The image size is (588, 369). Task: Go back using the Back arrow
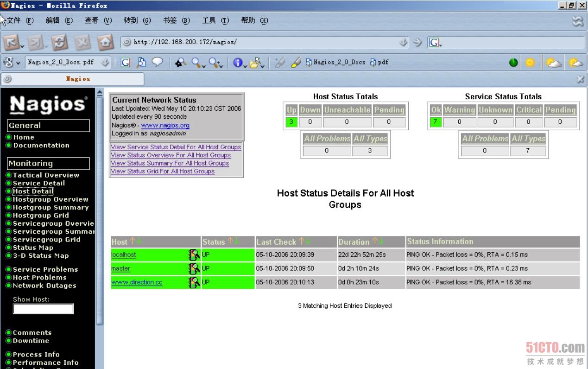point(11,43)
